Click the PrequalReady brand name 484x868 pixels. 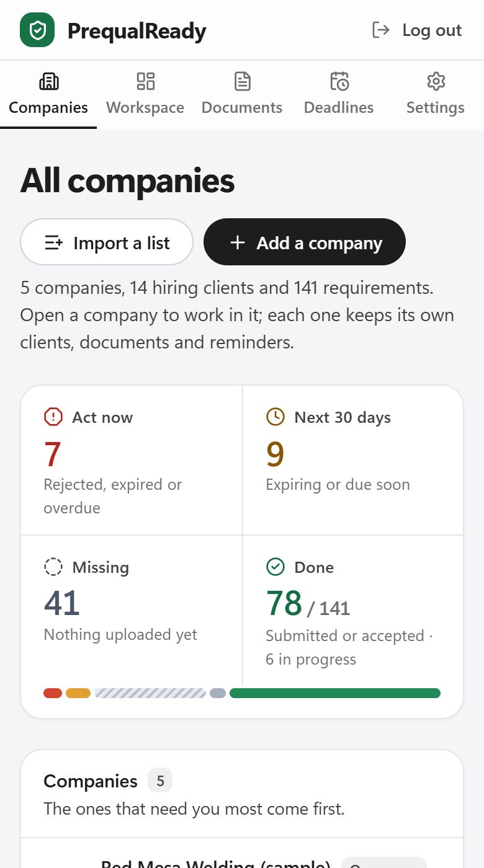pos(137,30)
